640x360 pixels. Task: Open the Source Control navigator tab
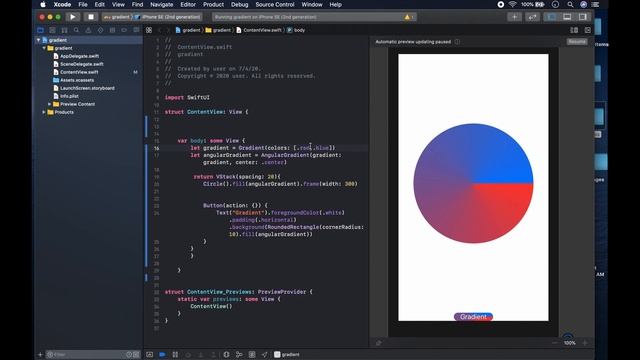pyautogui.click(x=52, y=30)
